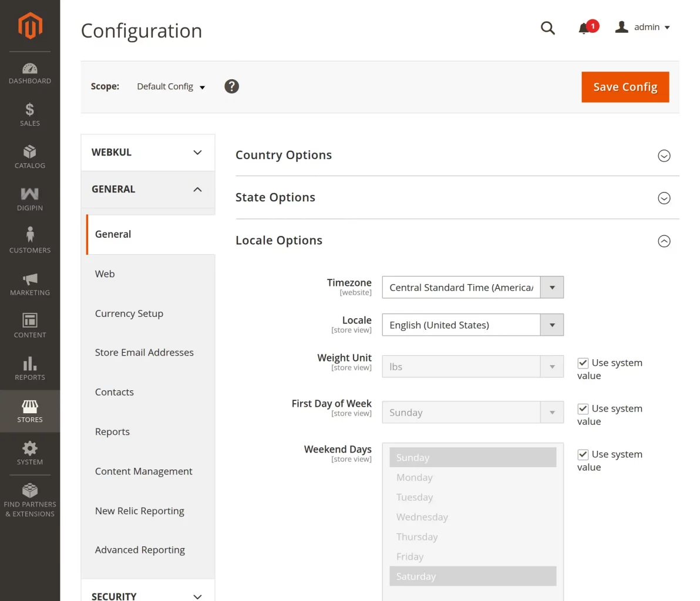The image size is (700, 601).
Task: Click the scope help question mark icon
Action: coord(232,86)
